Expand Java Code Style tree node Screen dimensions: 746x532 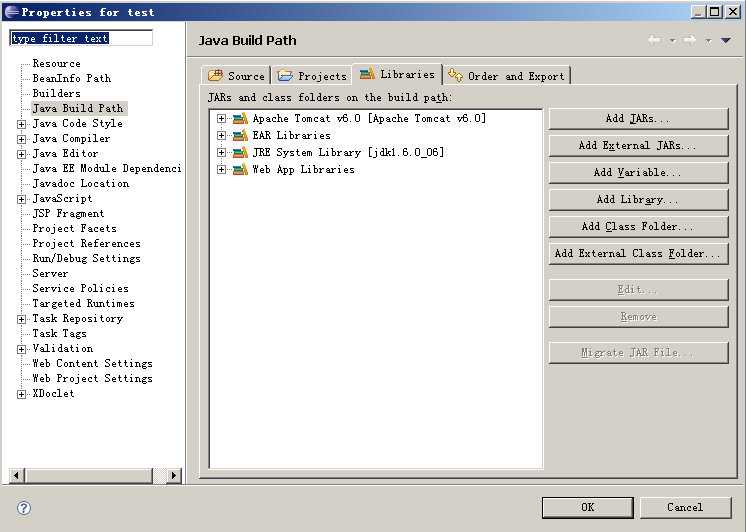point(21,124)
